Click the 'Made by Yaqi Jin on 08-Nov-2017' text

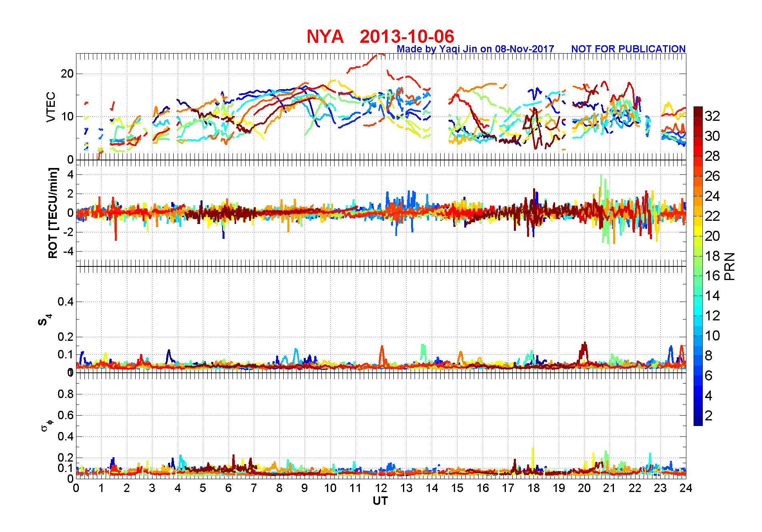point(475,49)
